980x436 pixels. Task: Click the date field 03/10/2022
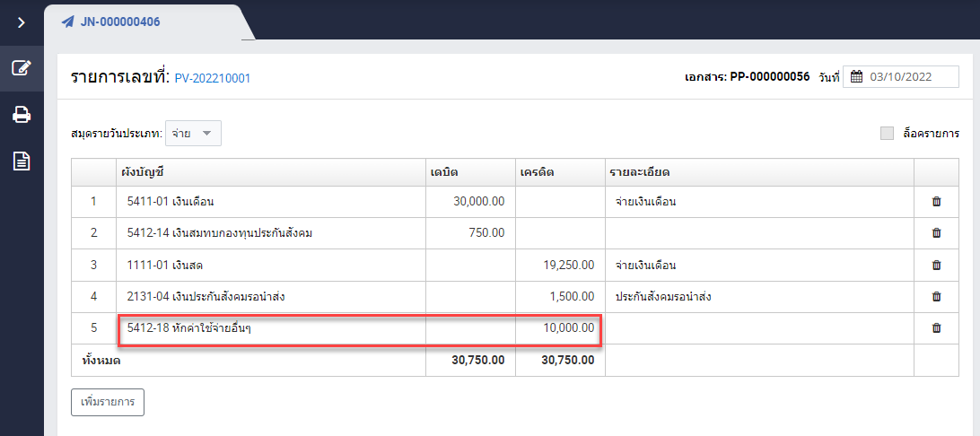tap(901, 77)
